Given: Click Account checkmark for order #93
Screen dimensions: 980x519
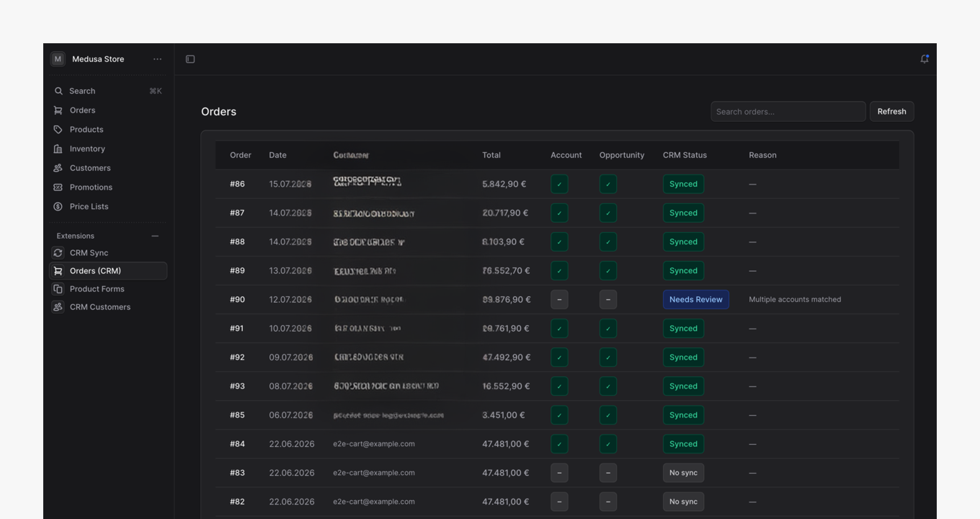Looking at the screenshot, I should click(x=559, y=386).
